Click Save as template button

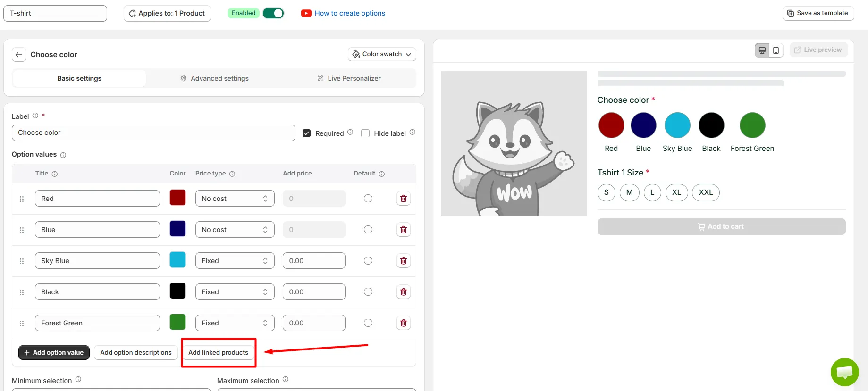point(818,13)
